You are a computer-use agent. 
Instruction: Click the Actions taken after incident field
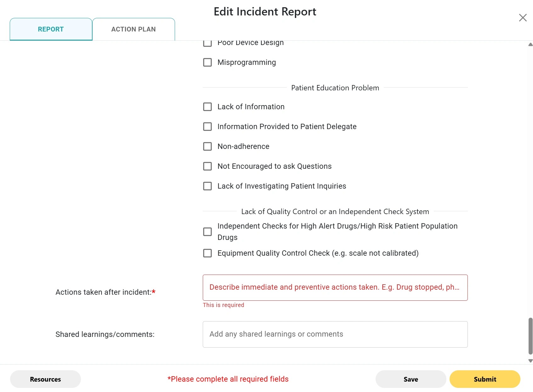pos(335,287)
